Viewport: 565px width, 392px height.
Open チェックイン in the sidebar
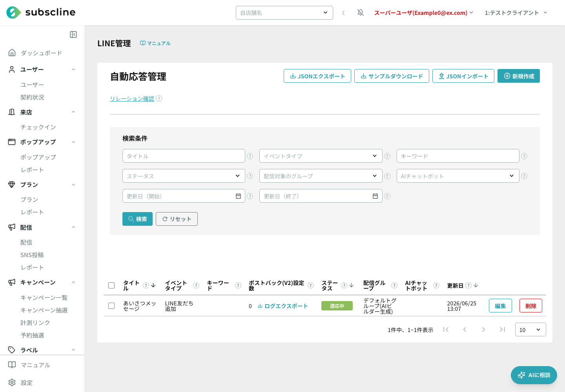point(38,127)
